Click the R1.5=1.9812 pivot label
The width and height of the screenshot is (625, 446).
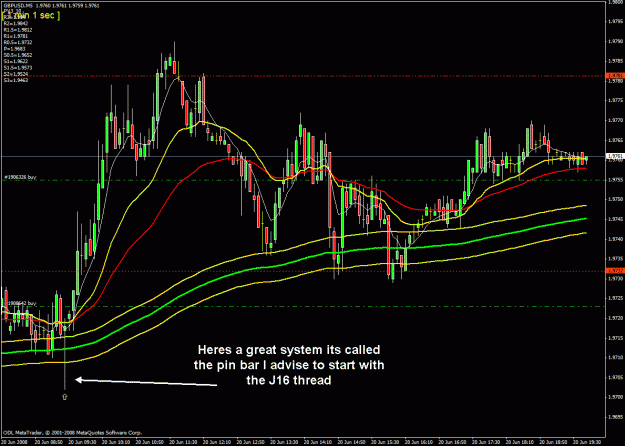click(18, 30)
